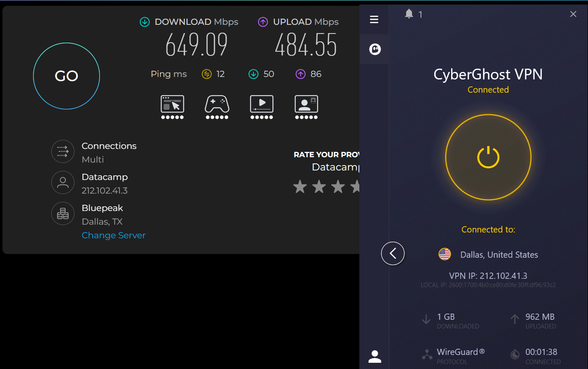Click the yellow idle ping icon

tap(207, 74)
